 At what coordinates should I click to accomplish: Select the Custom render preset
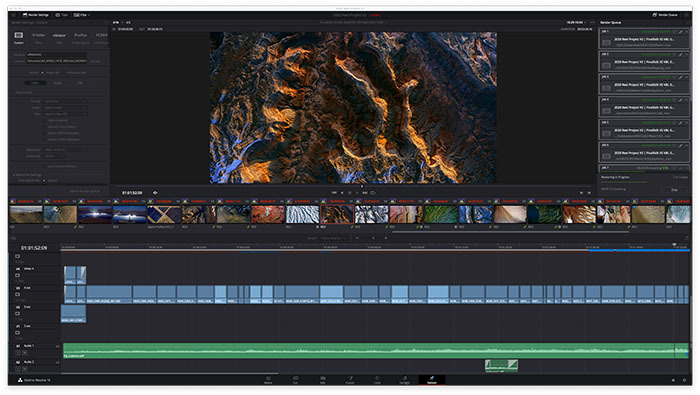click(19, 37)
